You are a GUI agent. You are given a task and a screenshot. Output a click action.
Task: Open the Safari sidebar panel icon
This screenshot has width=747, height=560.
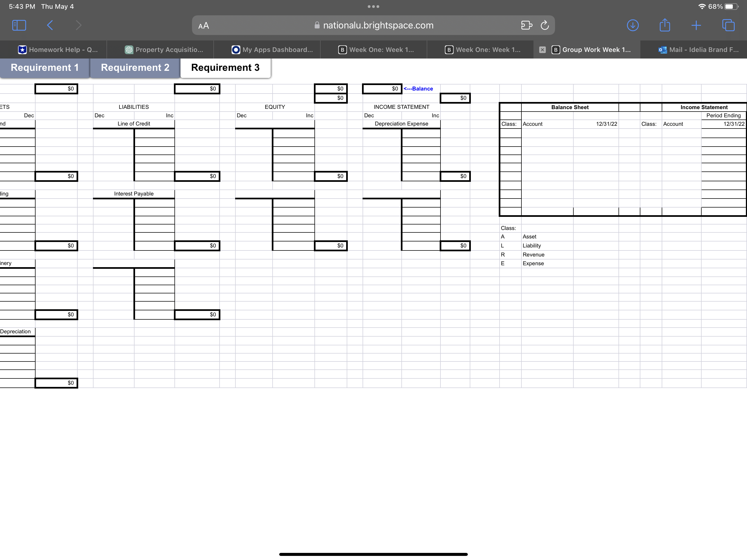(19, 25)
